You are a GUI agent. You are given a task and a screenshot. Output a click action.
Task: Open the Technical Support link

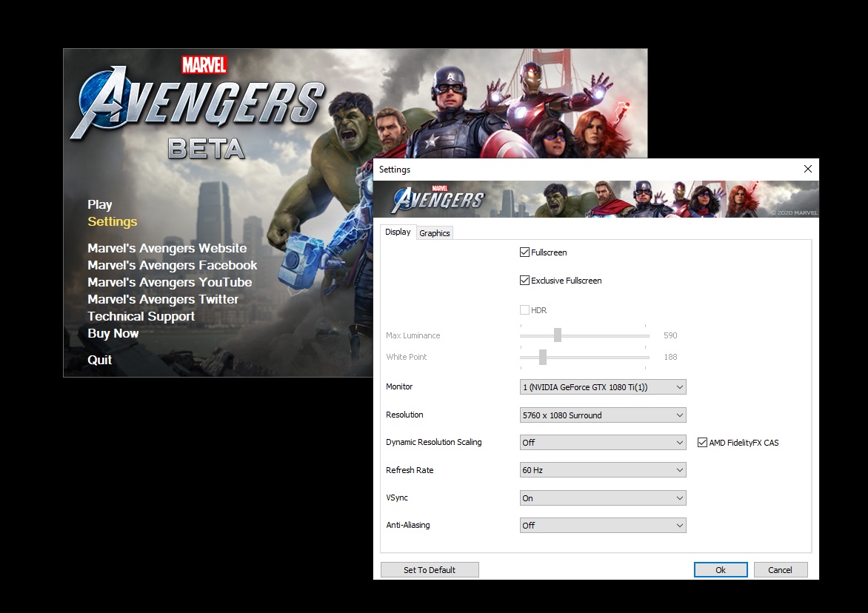pyautogui.click(x=141, y=316)
